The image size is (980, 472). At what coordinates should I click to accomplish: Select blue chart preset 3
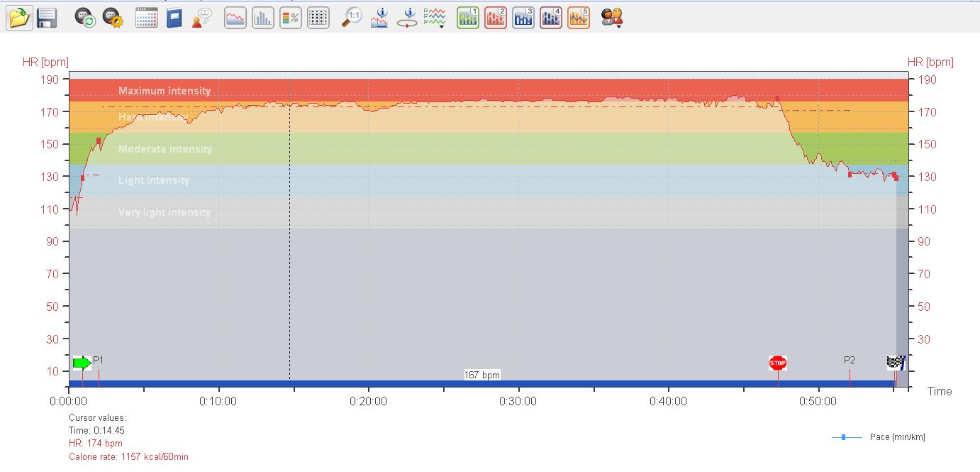pos(523,18)
